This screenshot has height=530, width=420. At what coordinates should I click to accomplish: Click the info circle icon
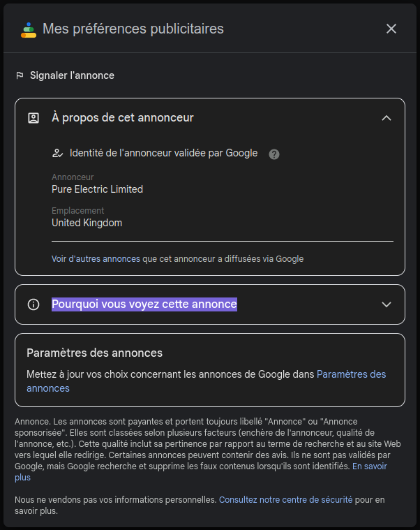click(33, 304)
